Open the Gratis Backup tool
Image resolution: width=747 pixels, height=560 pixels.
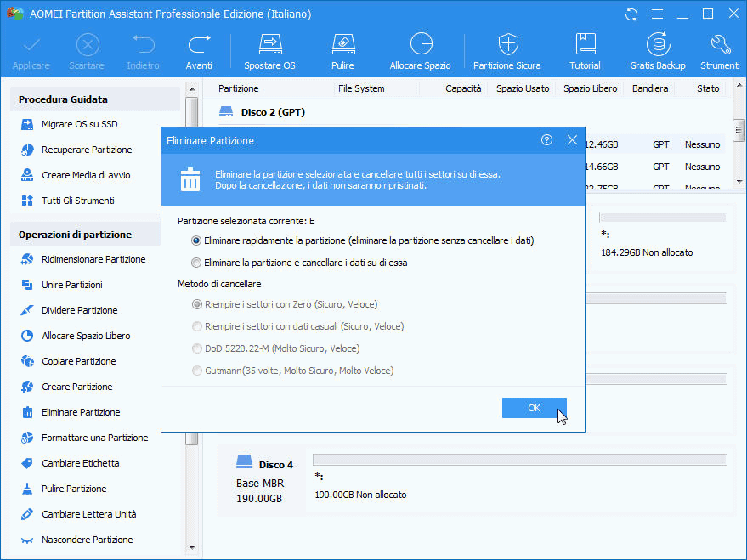click(658, 52)
